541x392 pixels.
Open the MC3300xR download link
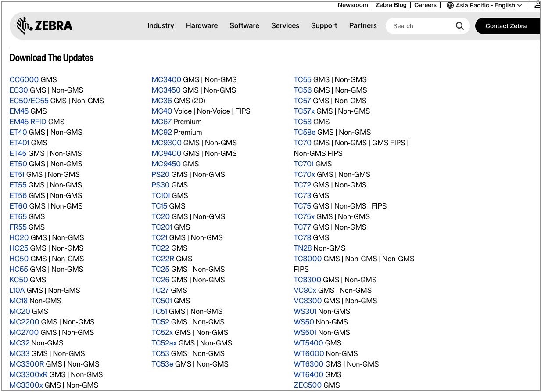(x=29, y=374)
